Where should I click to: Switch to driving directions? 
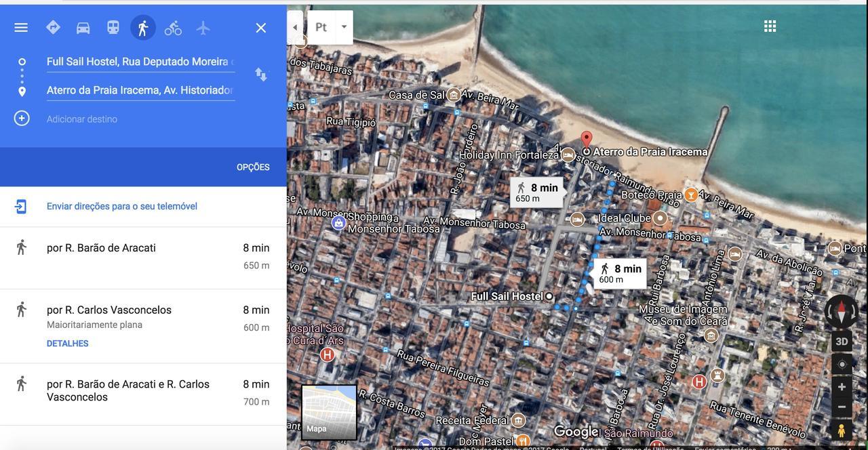pos(83,28)
